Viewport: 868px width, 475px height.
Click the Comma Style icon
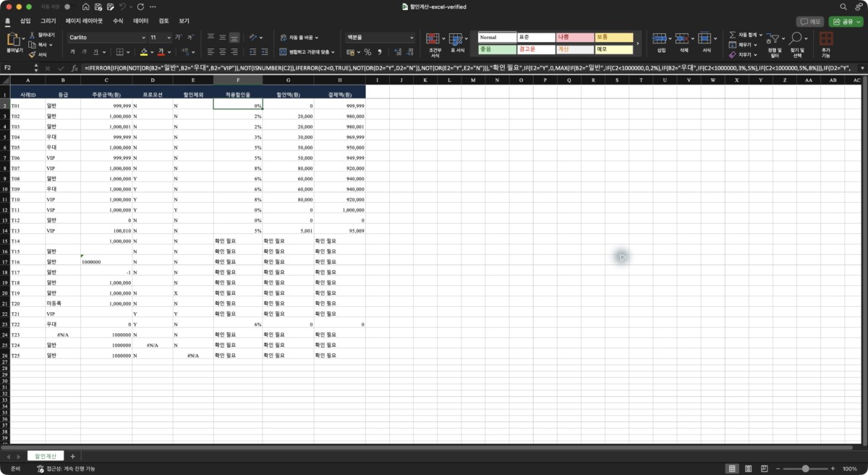(x=379, y=52)
